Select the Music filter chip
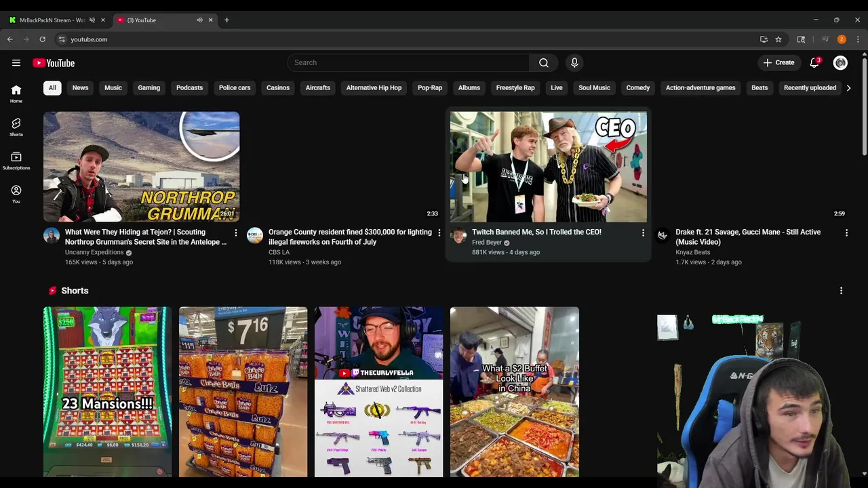 [113, 88]
